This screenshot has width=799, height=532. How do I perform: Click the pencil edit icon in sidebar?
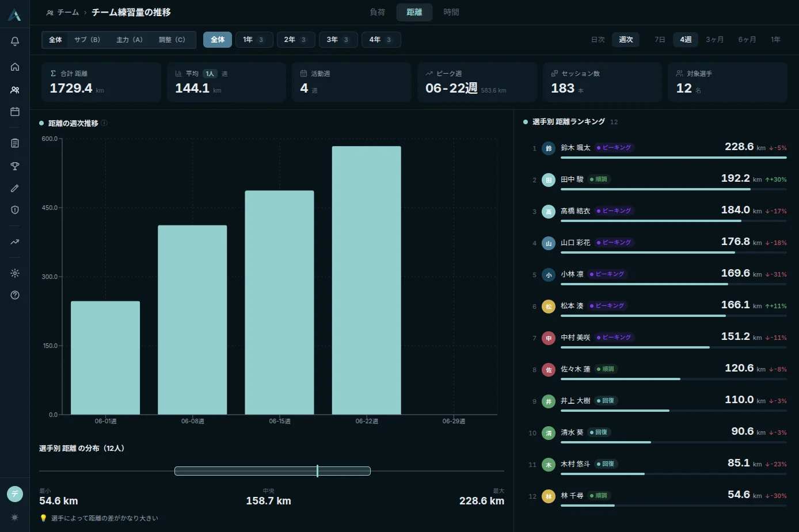15,188
